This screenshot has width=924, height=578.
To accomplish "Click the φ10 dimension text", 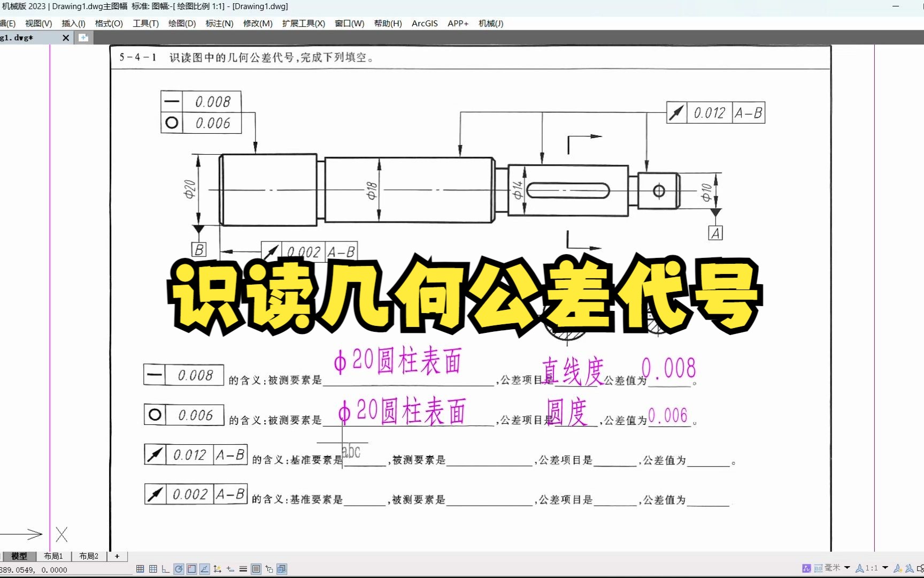I will coord(706,192).
